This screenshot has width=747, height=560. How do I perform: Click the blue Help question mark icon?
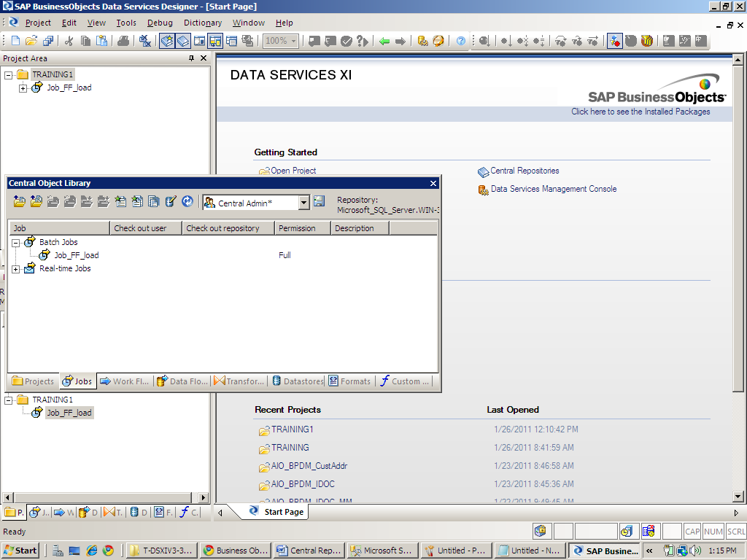[x=461, y=41]
